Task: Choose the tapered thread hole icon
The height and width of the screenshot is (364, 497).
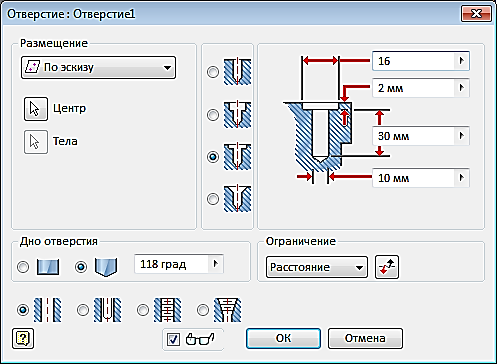Action: coord(228,310)
